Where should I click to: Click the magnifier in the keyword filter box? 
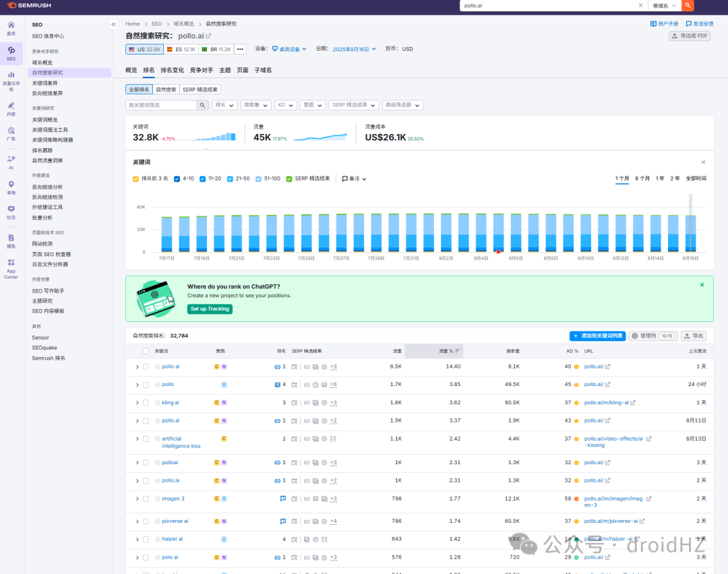(202, 105)
